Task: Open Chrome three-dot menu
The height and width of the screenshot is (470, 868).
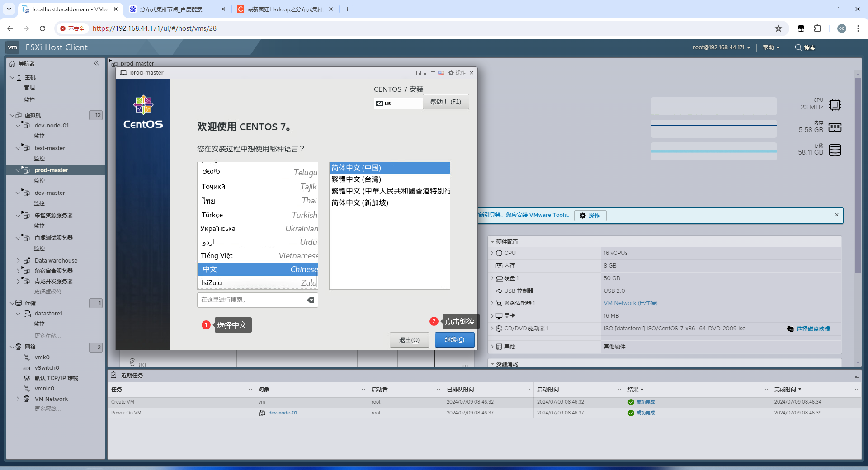Action: pos(858,28)
